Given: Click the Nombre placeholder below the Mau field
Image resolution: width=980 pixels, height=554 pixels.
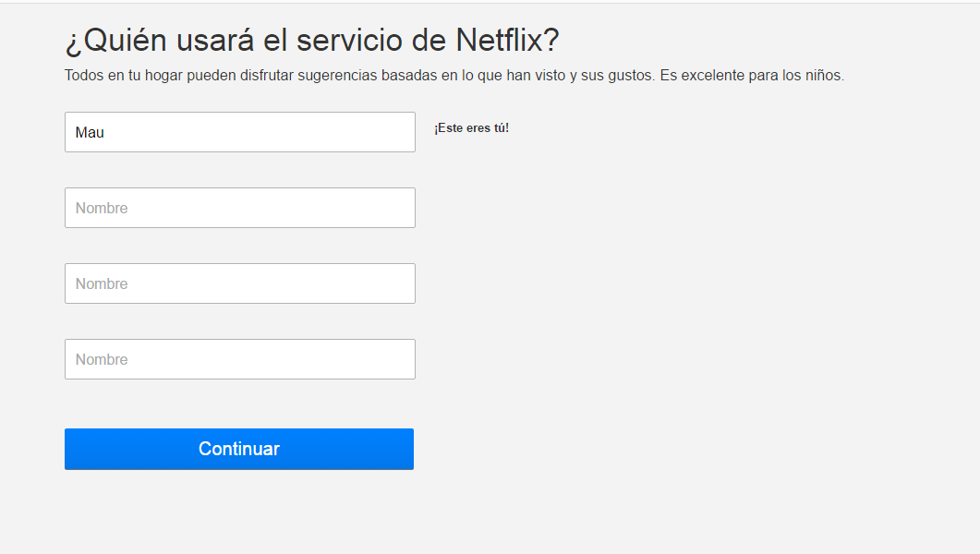Looking at the screenshot, I should coord(102,208).
